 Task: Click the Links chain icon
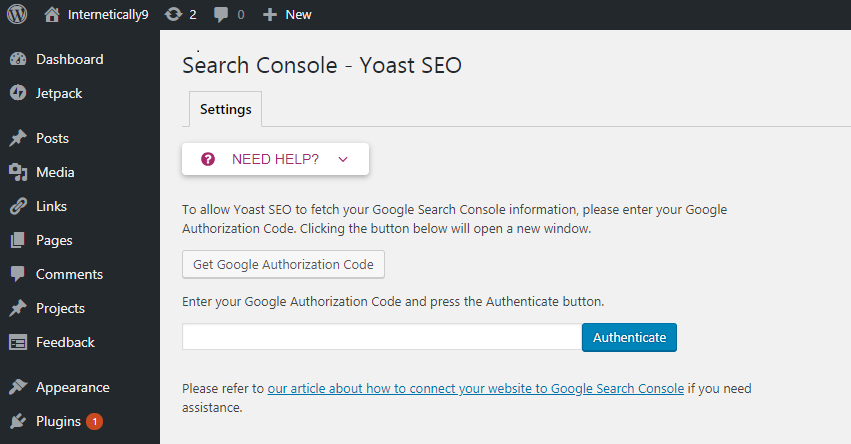click(x=18, y=206)
